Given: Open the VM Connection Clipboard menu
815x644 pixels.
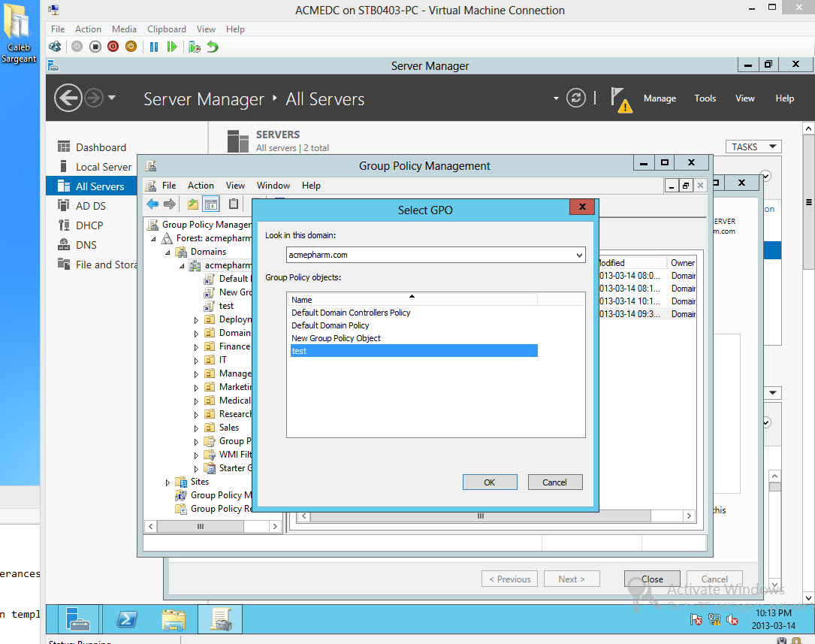Looking at the screenshot, I should (166, 29).
